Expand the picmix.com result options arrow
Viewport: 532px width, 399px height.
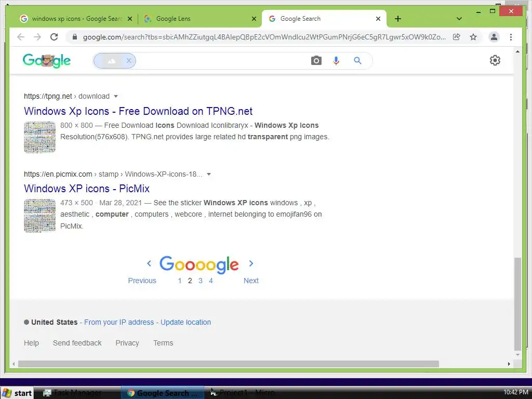(x=209, y=174)
